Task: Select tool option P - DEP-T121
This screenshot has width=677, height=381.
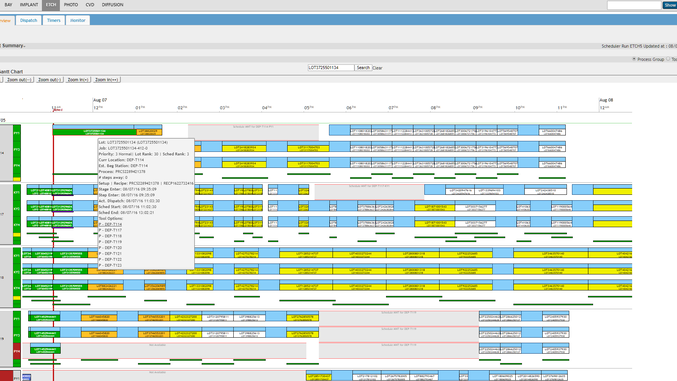Action: (110, 254)
